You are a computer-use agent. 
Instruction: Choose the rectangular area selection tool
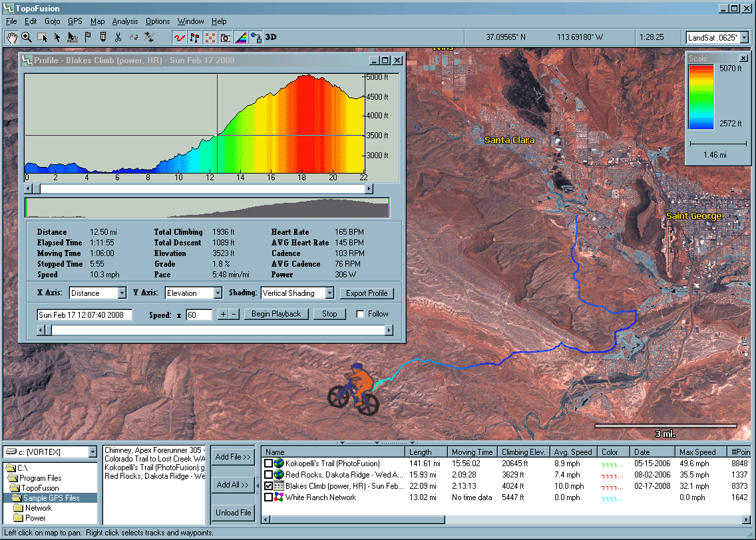(x=42, y=37)
